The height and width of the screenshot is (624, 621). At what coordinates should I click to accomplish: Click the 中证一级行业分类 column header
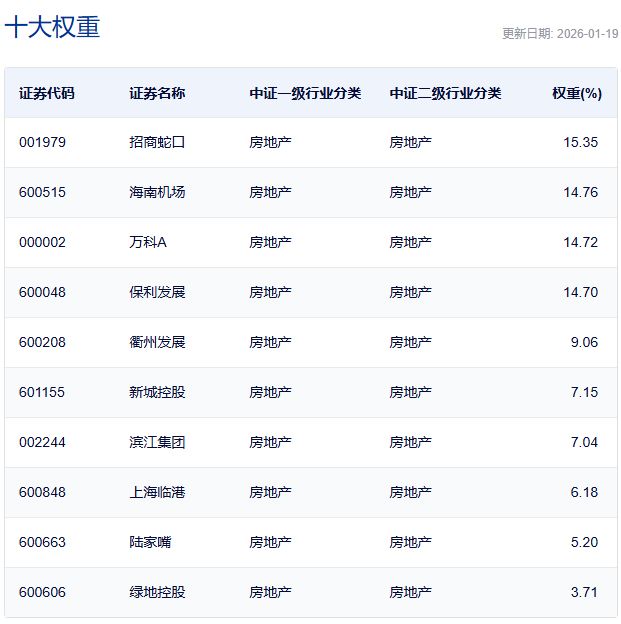305,93
